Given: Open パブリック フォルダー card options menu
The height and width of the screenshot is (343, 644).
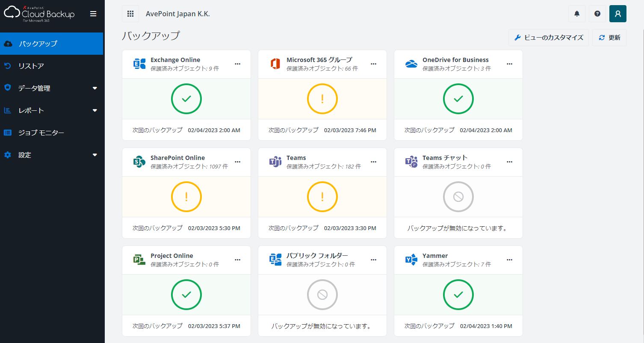Looking at the screenshot, I should click(x=374, y=260).
